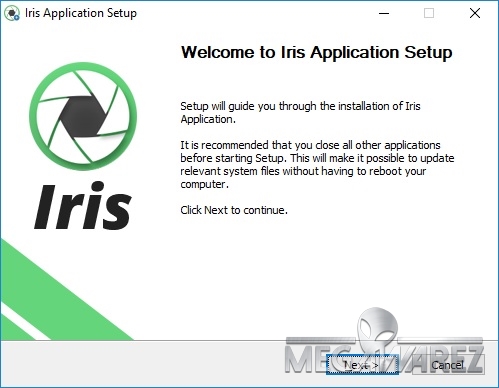Screen dimensions: 499x388
Task: Minimize the setup window
Action: coord(384,13)
